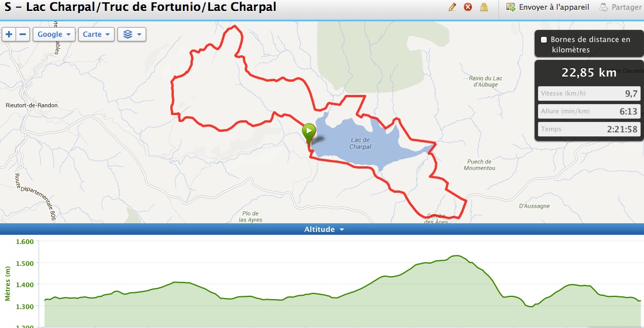The width and height of the screenshot is (644, 328).
Task: Click the Envoyer à l'appareil device icon
Action: [x=510, y=7]
